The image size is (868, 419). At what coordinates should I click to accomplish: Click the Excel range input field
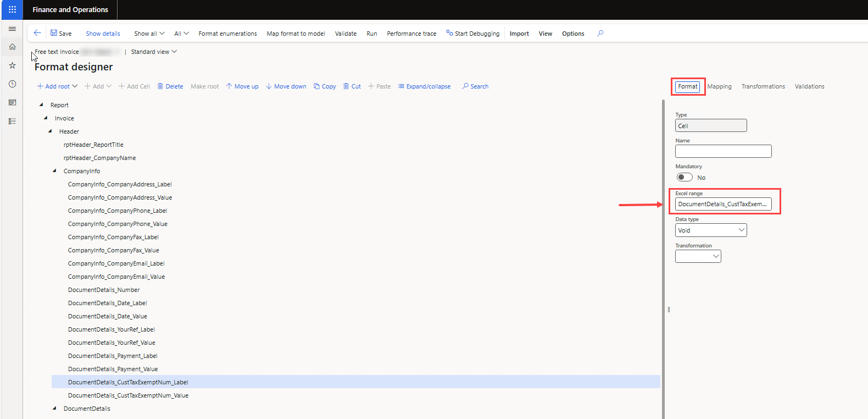coord(722,204)
